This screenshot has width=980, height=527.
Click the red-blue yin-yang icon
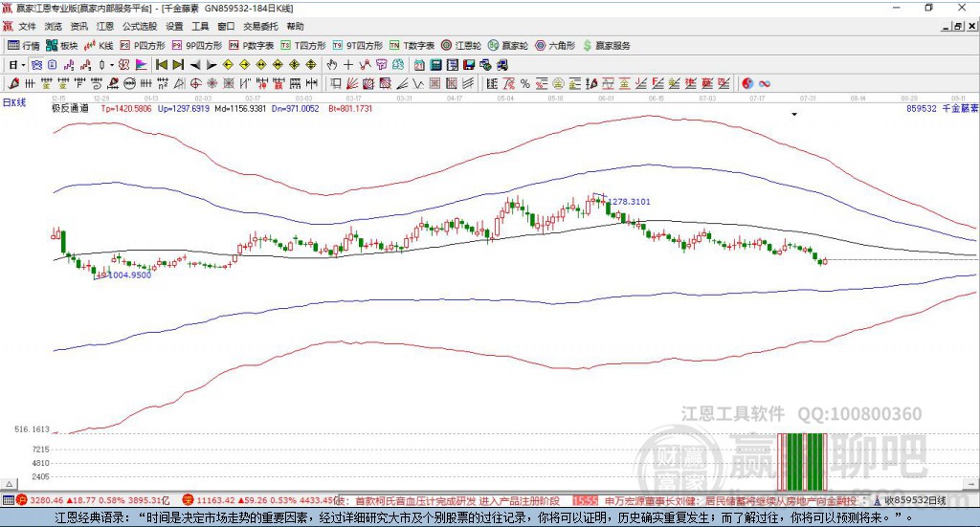pyautogui.click(x=747, y=83)
